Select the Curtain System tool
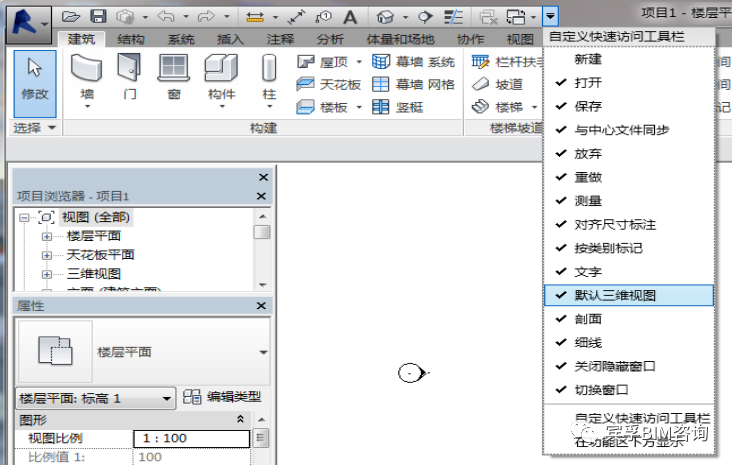The image size is (732, 465). click(x=414, y=62)
